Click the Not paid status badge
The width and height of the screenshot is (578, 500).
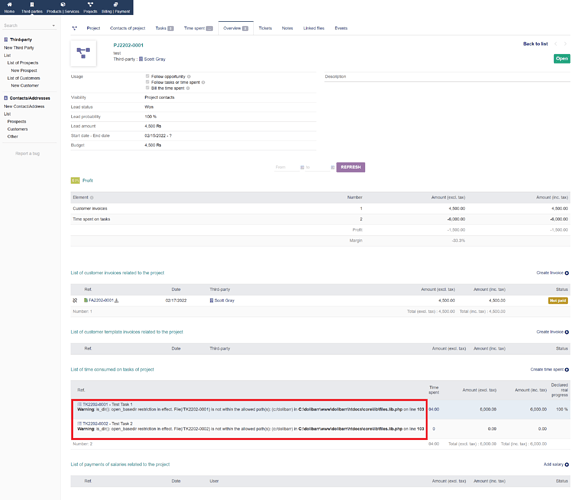click(x=558, y=301)
